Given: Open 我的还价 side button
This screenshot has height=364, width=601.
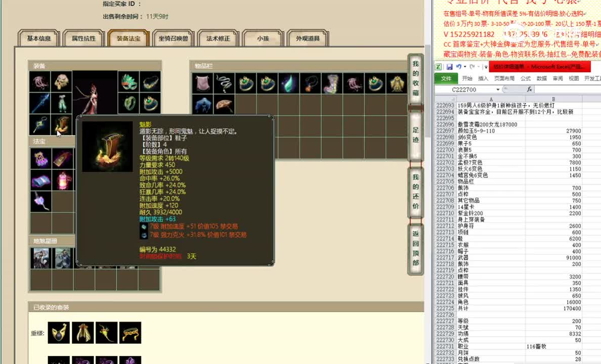Looking at the screenshot, I should [x=415, y=192].
